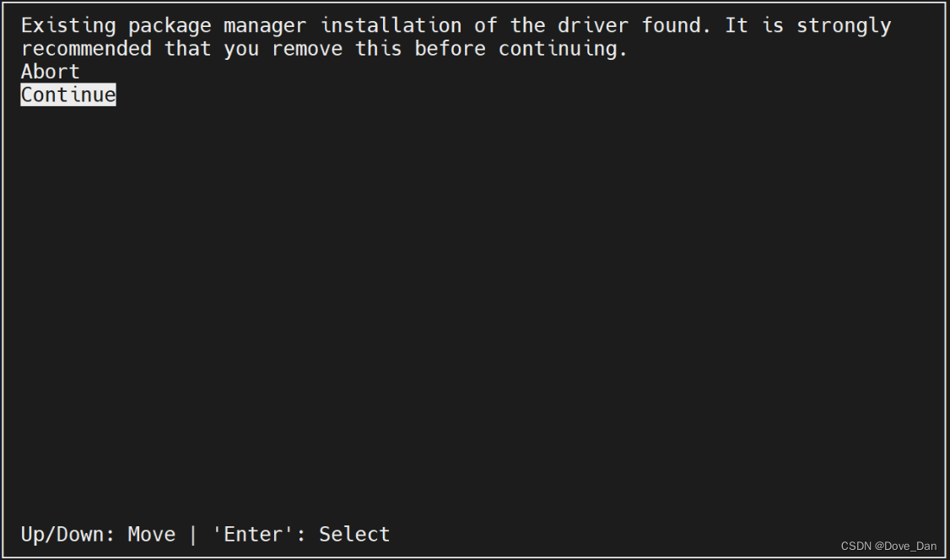Click the word 'installation' on first line

coord(390,25)
